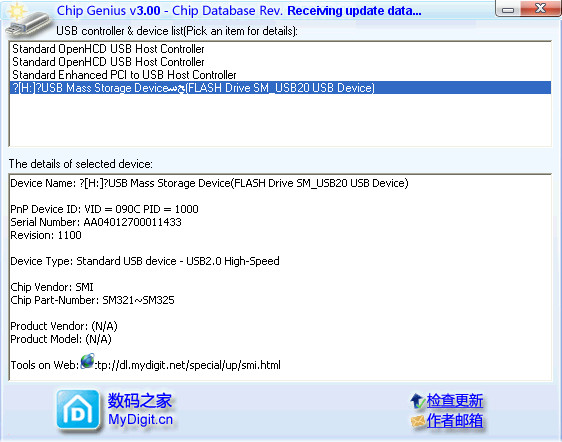The width and height of the screenshot is (562, 442).
Task: Select the USB Mass Storage Device entry
Action: click(x=280, y=88)
